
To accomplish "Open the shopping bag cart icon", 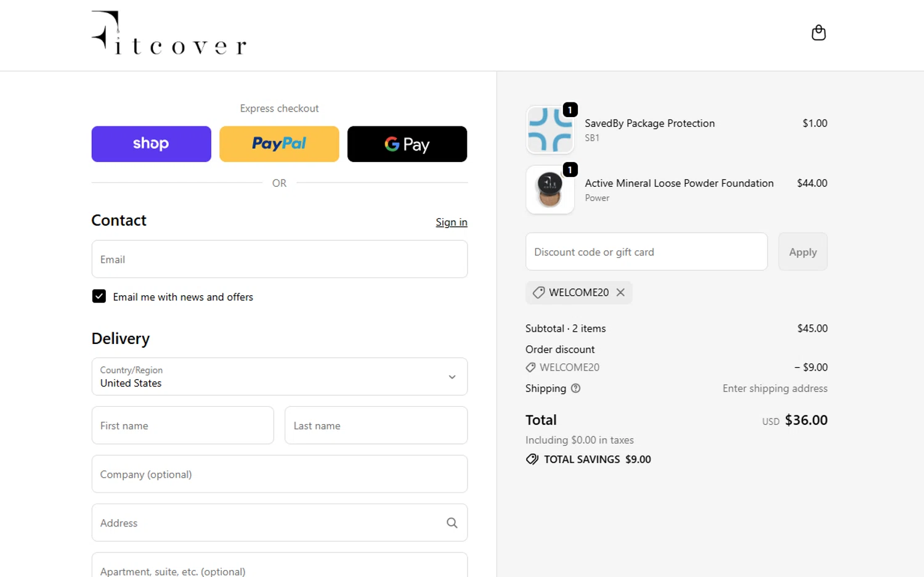I will [x=818, y=33].
